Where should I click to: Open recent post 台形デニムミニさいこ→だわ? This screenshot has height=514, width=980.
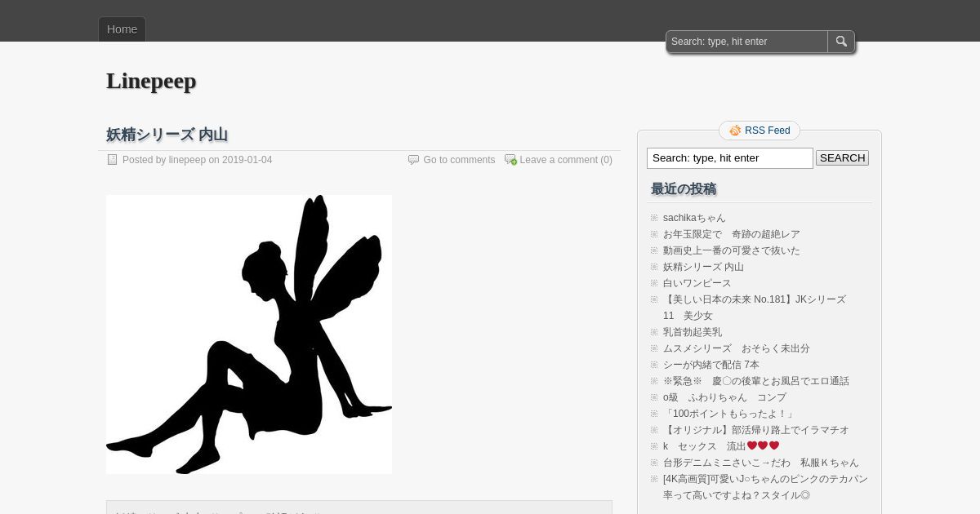coord(761,463)
